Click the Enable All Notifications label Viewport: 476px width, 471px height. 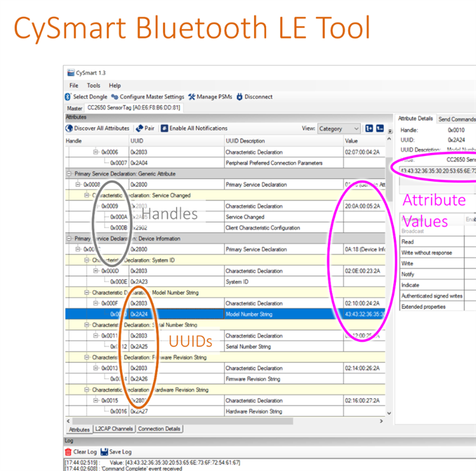click(198, 129)
